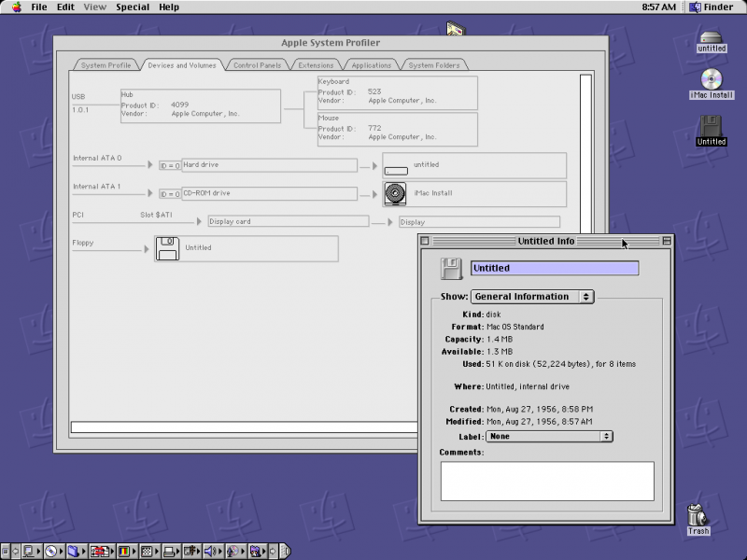Expand the Floppy disclosure triangle
This screenshot has height=560, width=747.
[147, 249]
